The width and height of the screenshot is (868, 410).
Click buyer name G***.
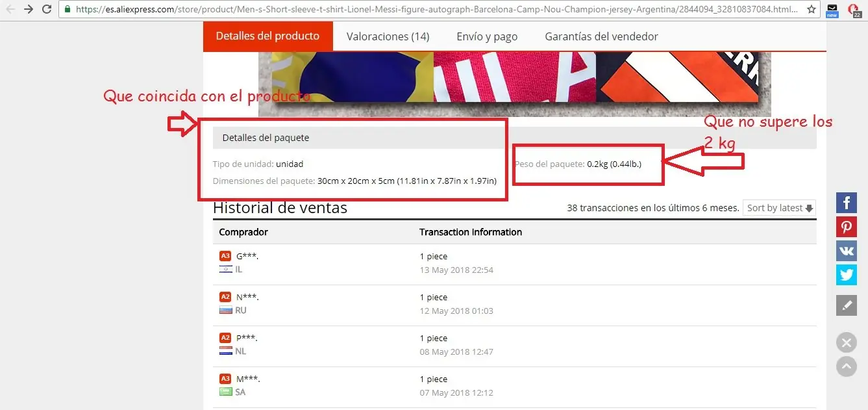[x=247, y=256]
